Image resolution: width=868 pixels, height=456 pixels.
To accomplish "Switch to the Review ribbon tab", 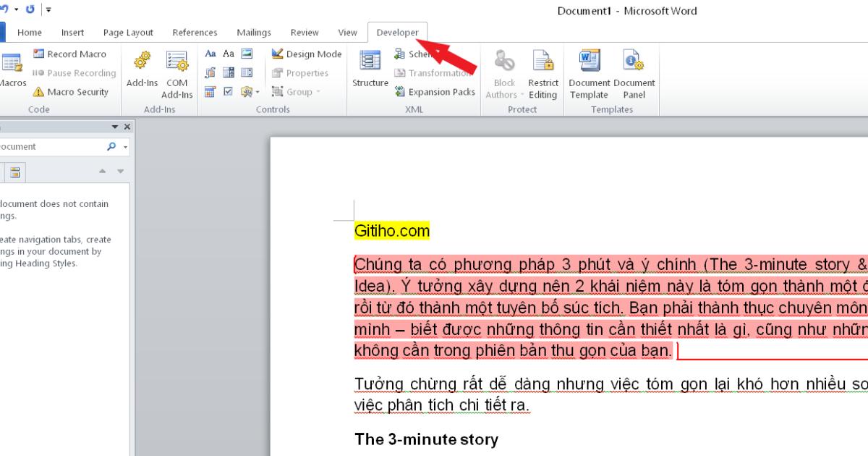I will tap(304, 32).
